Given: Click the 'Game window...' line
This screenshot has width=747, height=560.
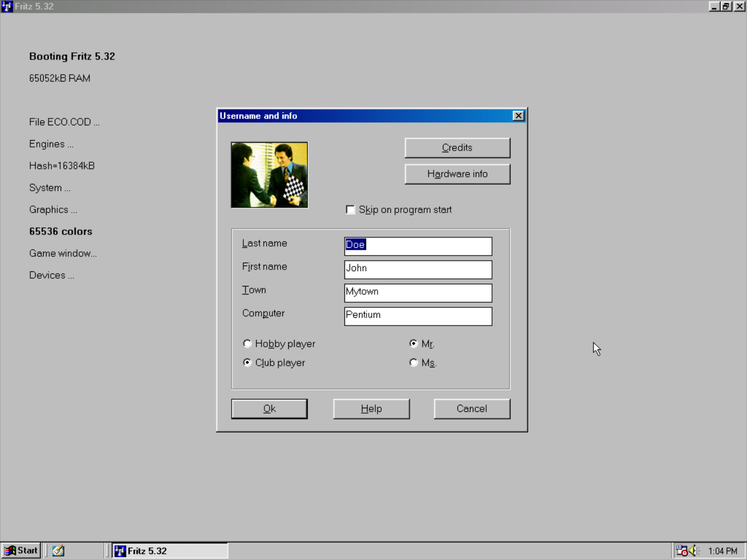Looking at the screenshot, I should pos(63,253).
